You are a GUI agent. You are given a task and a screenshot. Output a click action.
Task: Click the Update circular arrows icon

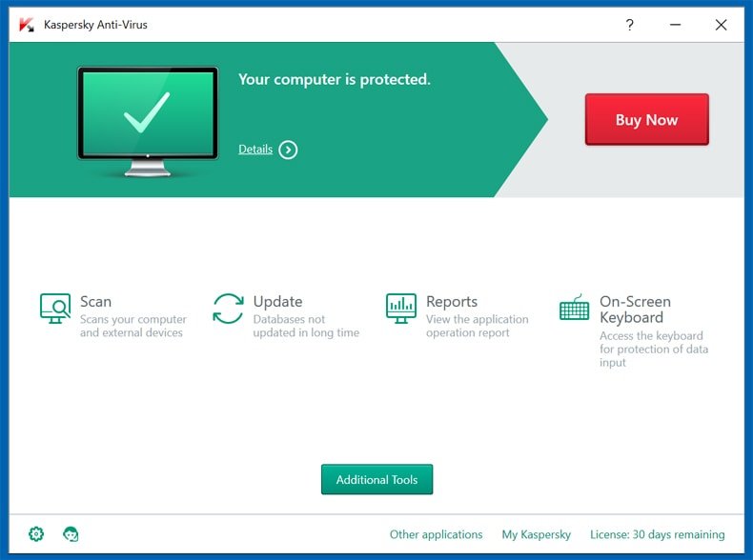pyautogui.click(x=228, y=309)
